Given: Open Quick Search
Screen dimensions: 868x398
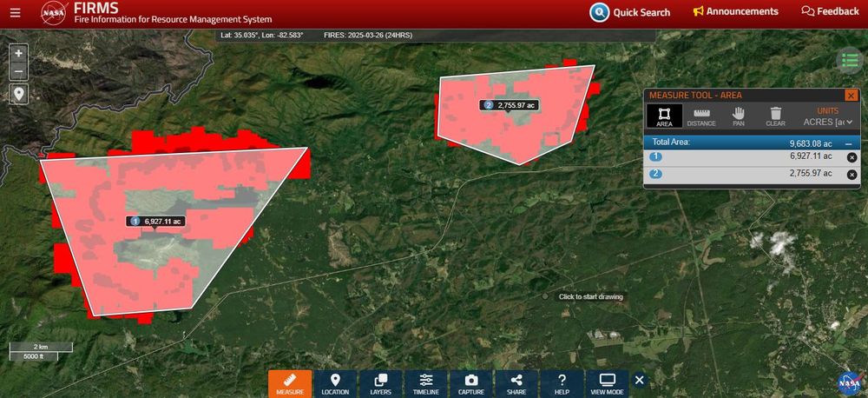Looking at the screenshot, I should 629,12.
